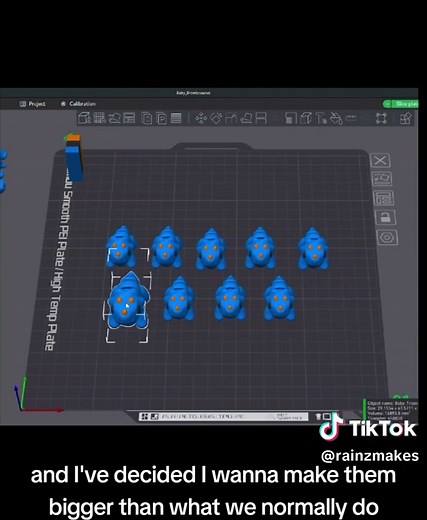The height and width of the screenshot is (520, 427).
Task: Click the trash icon in bottom bar
Action: [318, 416]
